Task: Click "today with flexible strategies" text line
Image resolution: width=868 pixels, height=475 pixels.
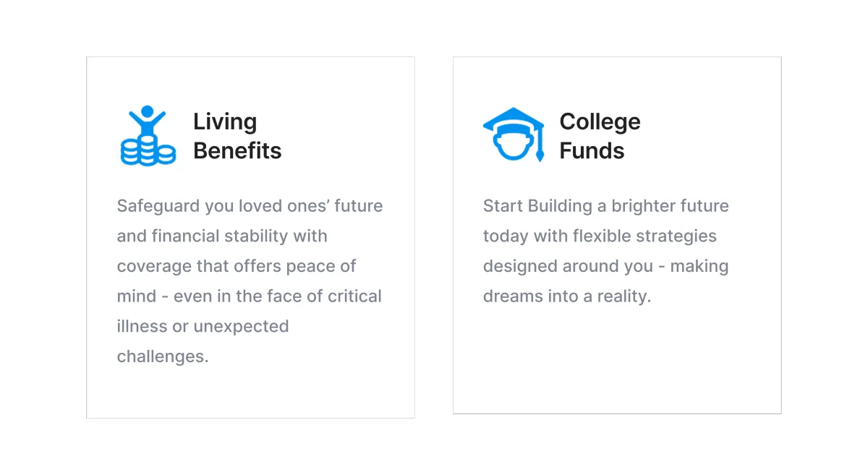Action: (600, 236)
